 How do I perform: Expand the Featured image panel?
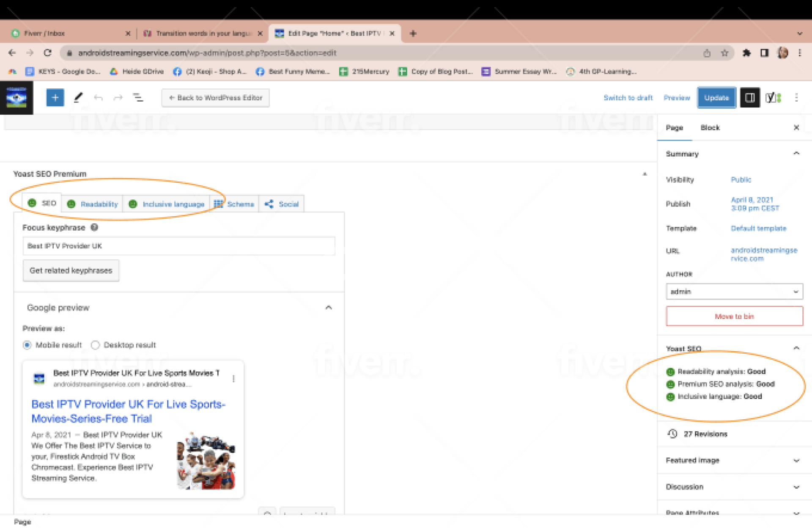coord(734,460)
